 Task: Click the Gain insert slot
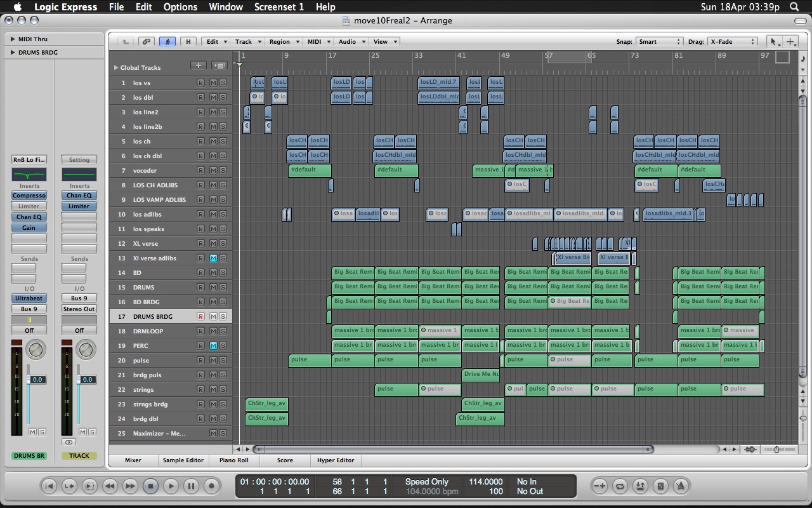click(x=29, y=228)
